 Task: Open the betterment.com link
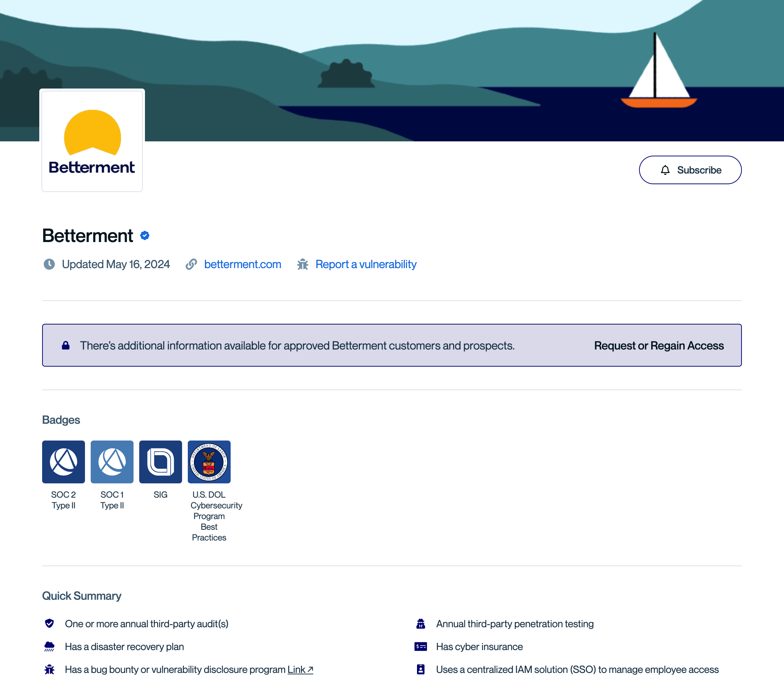click(242, 264)
